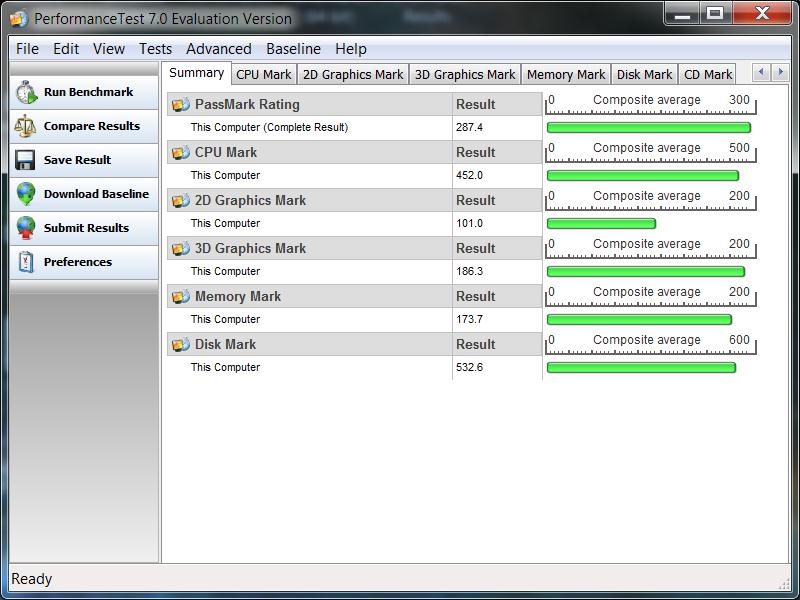The height and width of the screenshot is (600, 800).
Task: Click the 3D Graphics Mark green result bar
Action: click(646, 271)
